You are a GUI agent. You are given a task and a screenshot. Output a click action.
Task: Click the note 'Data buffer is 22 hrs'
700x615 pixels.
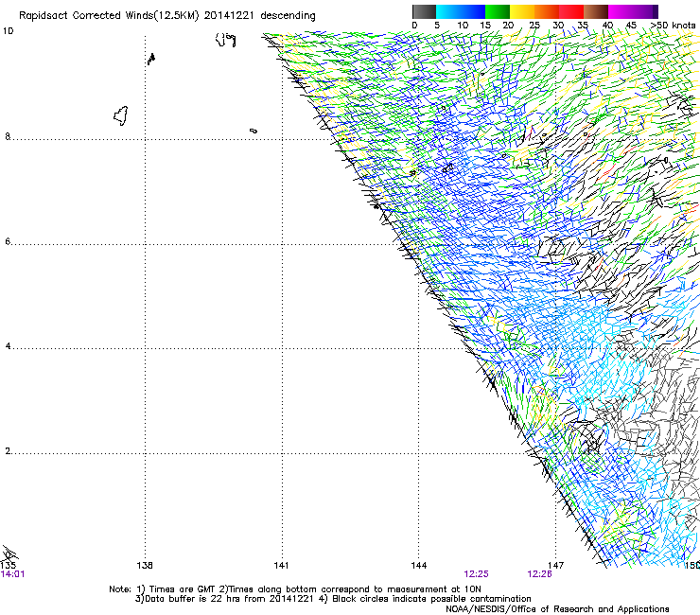pos(193,599)
